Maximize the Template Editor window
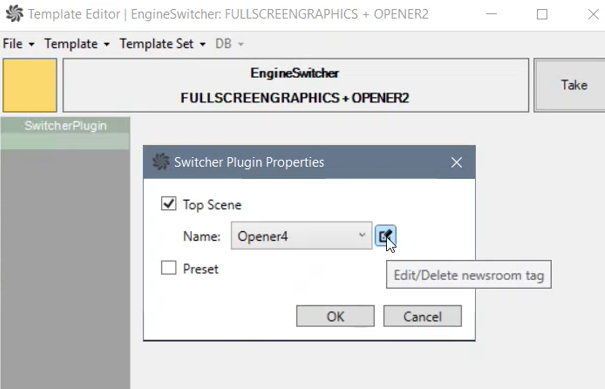 542,14
